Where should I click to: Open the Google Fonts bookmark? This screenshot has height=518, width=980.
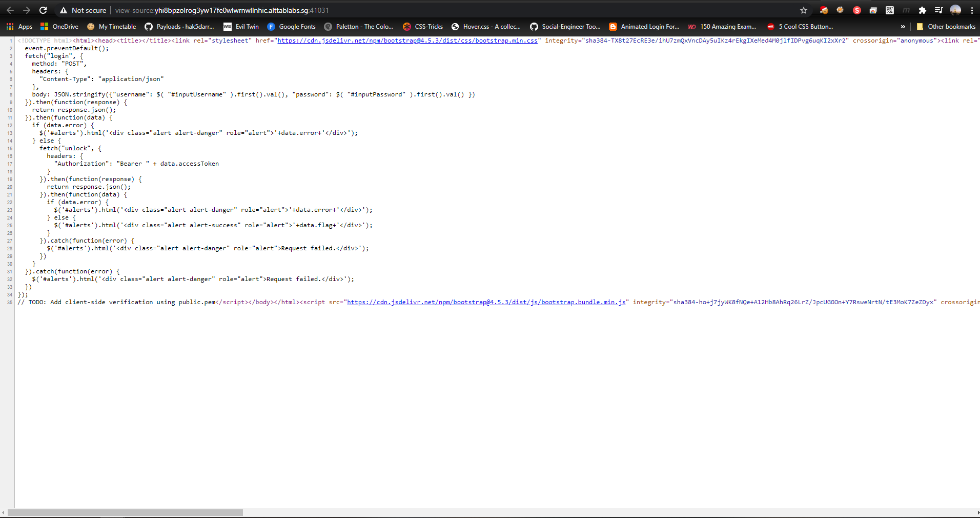[292, 27]
